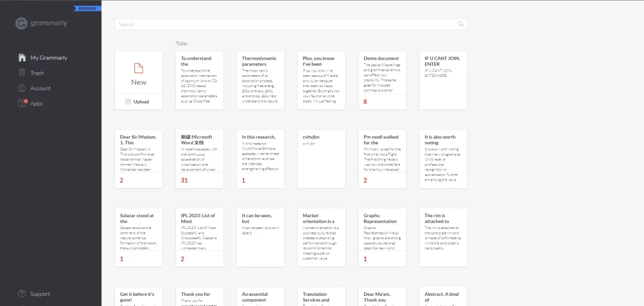Screen dimensions: 644x306
Task: Click the New label to create a document
Action: click(x=138, y=82)
